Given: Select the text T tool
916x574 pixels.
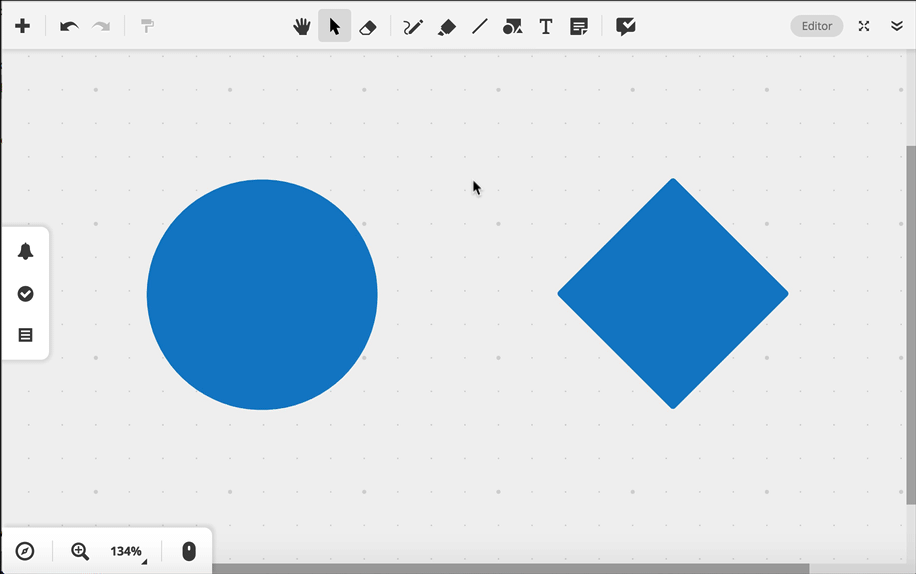Looking at the screenshot, I should pyautogui.click(x=546, y=26).
